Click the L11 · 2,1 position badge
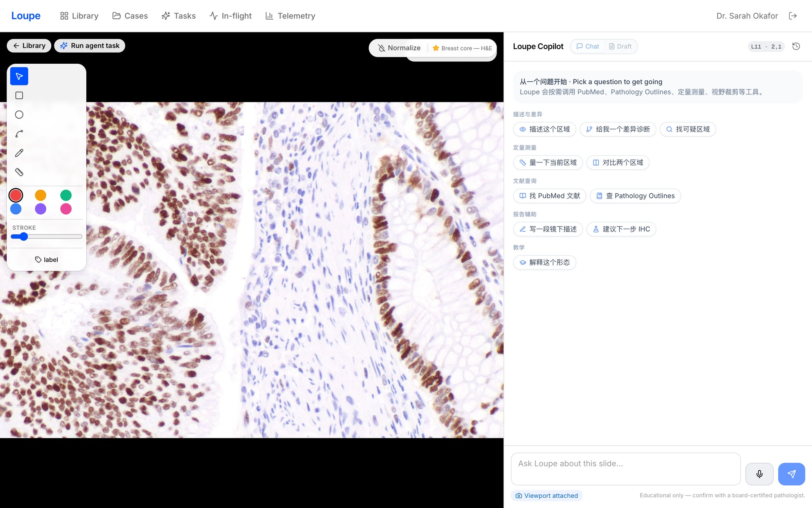The image size is (812, 508). pyautogui.click(x=766, y=47)
